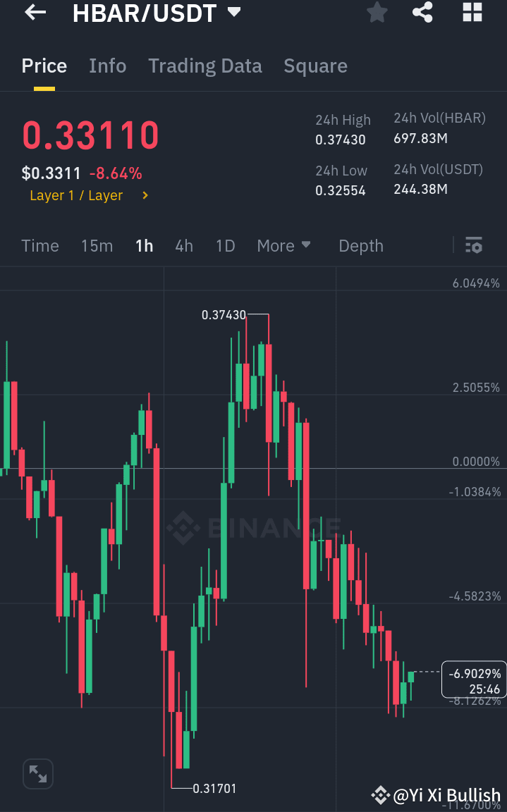Open the Square tab
The height and width of the screenshot is (812, 507).
click(x=315, y=66)
